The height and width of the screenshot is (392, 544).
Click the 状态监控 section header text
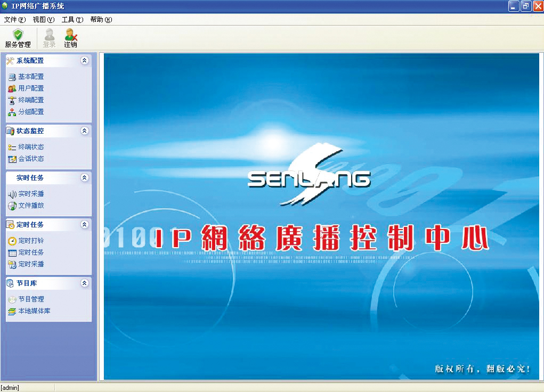(30, 131)
